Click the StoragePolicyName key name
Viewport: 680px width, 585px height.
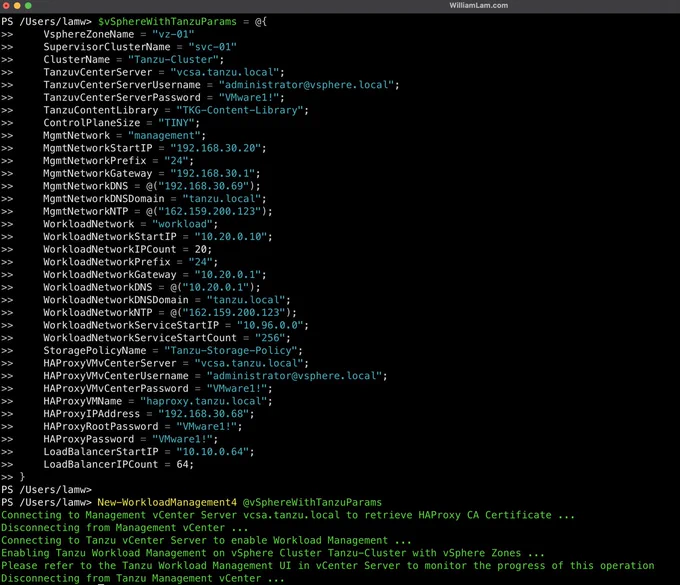tap(95, 350)
